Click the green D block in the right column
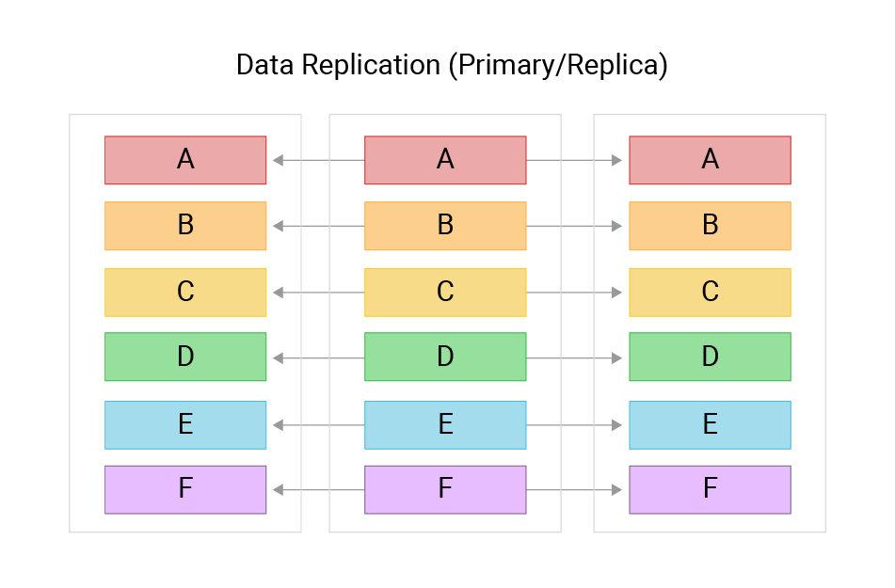Screen dimensions: 895x588 point(710,357)
